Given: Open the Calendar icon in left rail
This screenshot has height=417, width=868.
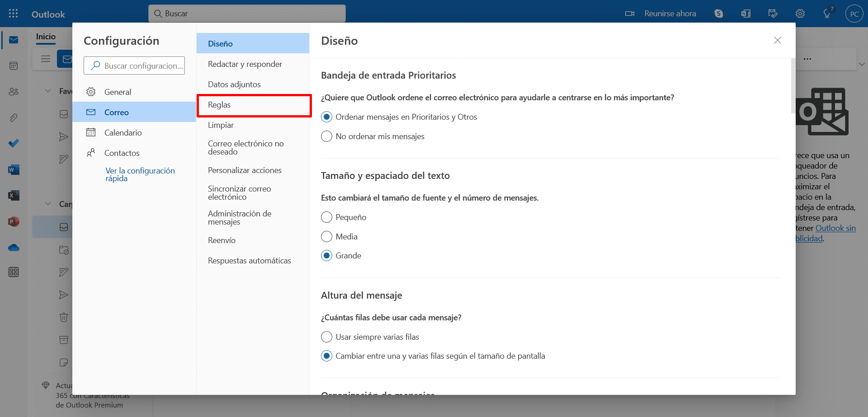Looking at the screenshot, I should 14,66.
